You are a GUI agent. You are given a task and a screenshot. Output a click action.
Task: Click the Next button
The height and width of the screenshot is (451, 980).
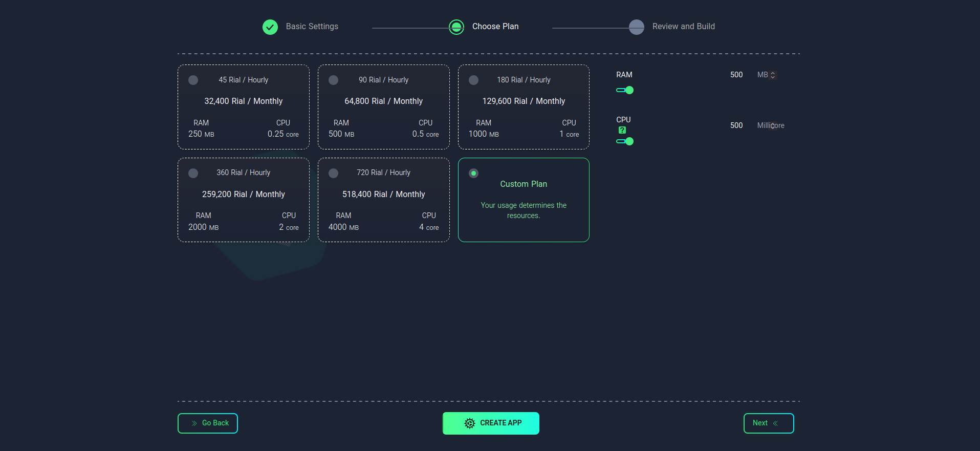point(769,423)
